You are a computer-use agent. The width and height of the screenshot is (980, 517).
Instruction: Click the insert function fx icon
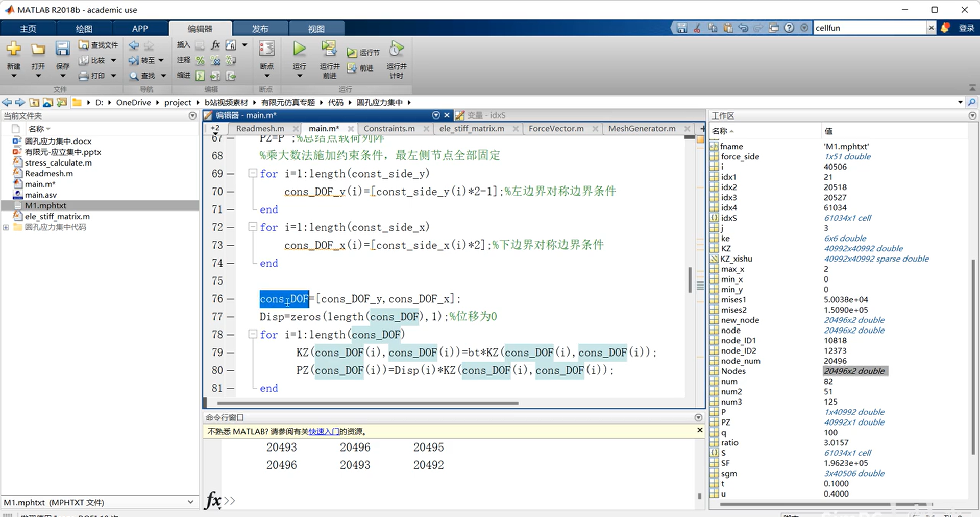pyautogui.click(x=215, y=45)
